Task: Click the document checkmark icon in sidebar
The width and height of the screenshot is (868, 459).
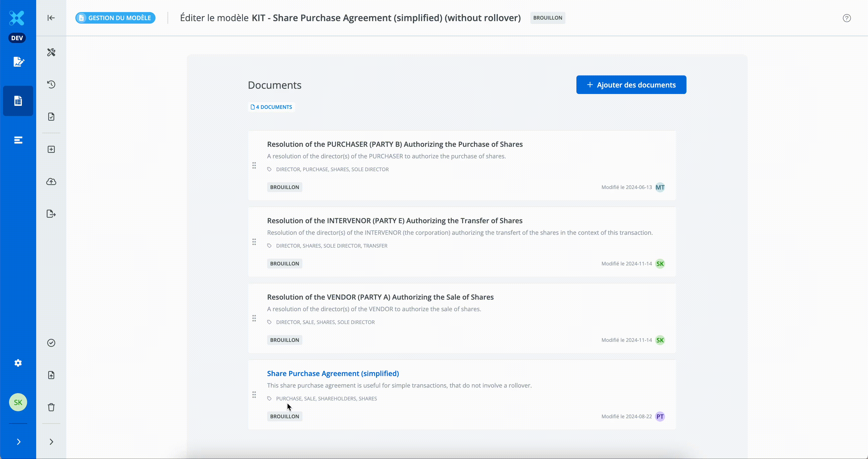Action: point(51,117)
